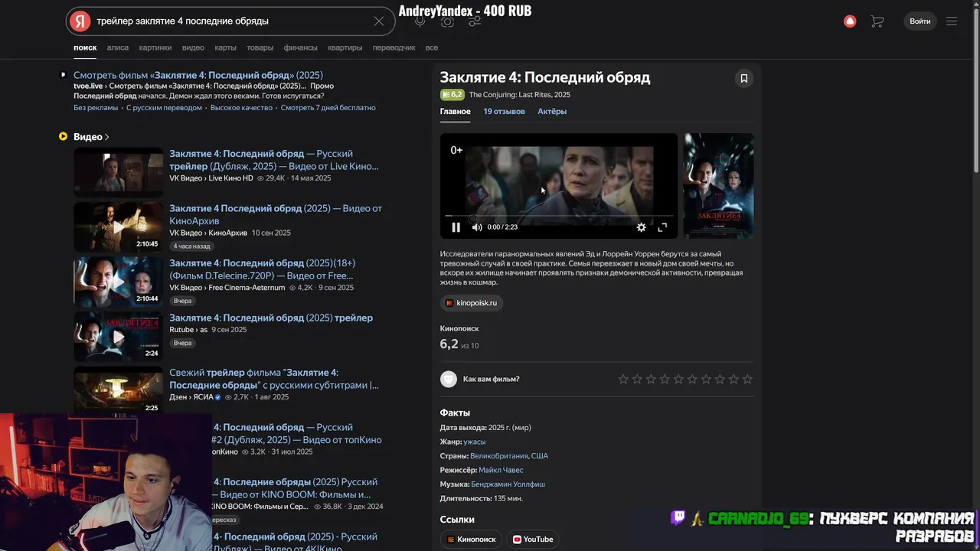Image resolution: width=980 pixels, height=551 pixels.
Task: Click Без рекламы sitelink
Action: click(96, 108)
